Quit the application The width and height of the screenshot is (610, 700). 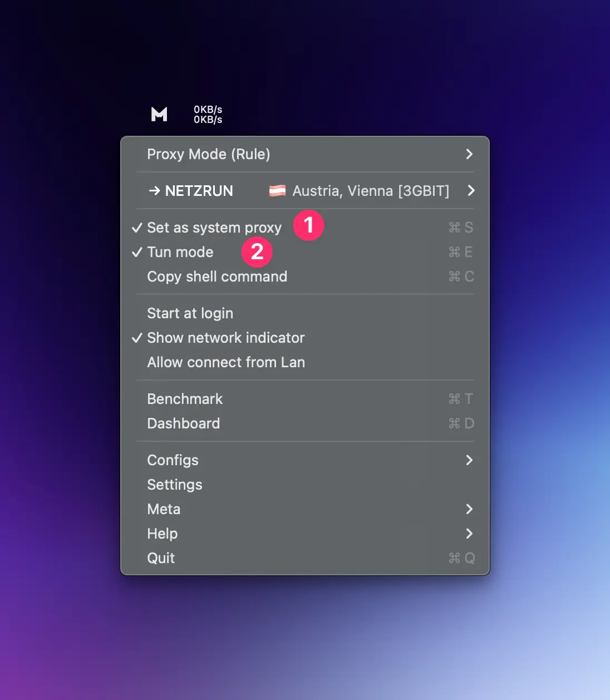coord(161,558)
